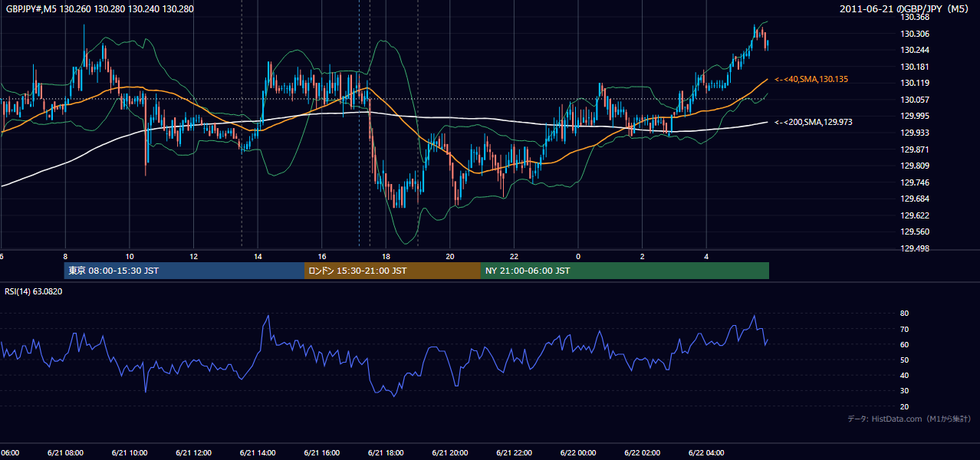Click the bottom time label 6/21 22:00
Image resolution: width=980 pixels, height=460 pixels.
(514, 453)
